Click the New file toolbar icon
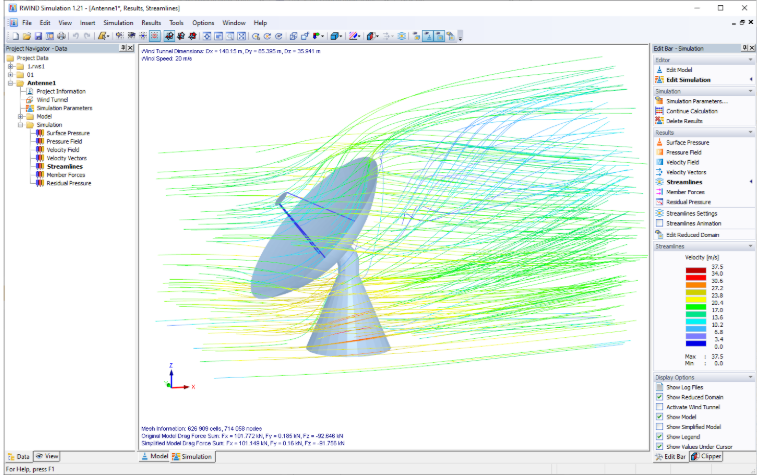The image size is (760, 475). 16,36
